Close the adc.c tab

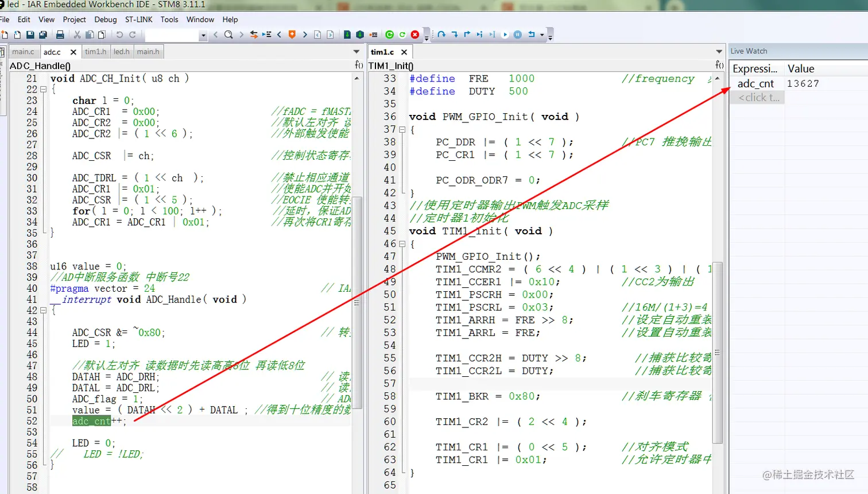point(73,52)
